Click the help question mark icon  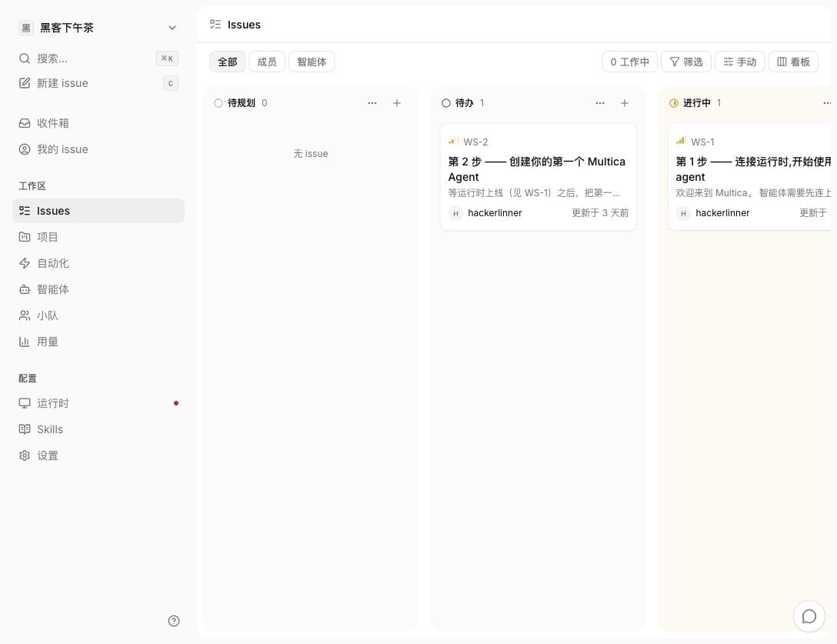coord(174,620)
